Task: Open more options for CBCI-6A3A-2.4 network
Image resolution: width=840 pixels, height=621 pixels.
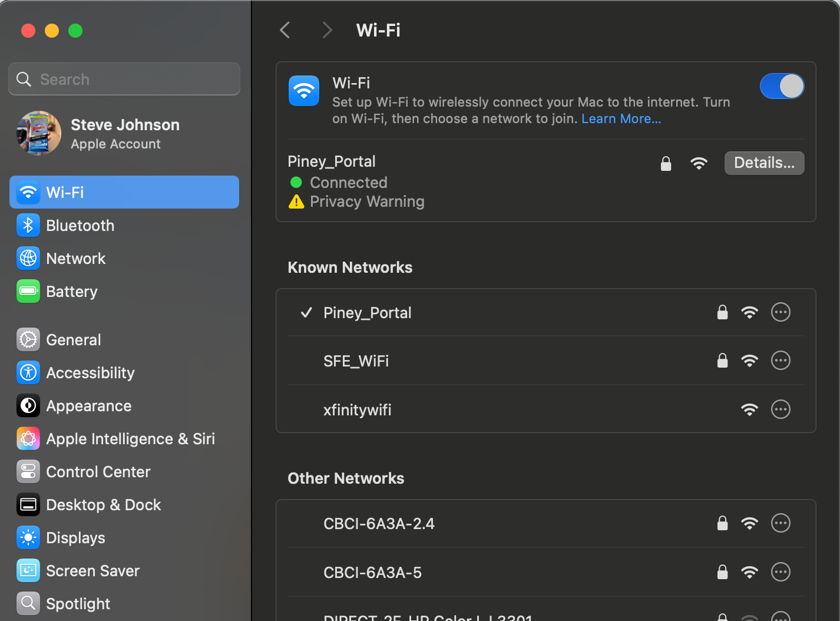Action: point(781,523)
